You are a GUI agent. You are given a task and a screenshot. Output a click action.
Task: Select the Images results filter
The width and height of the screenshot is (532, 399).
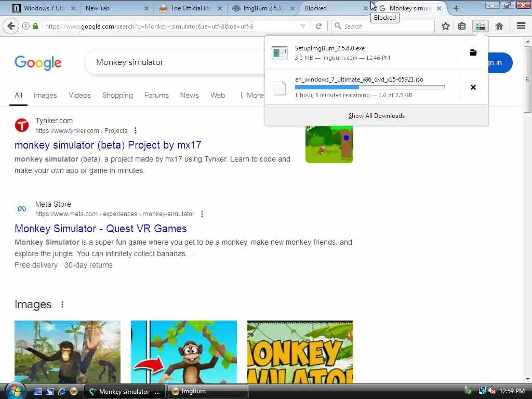(x=45, y=96)
